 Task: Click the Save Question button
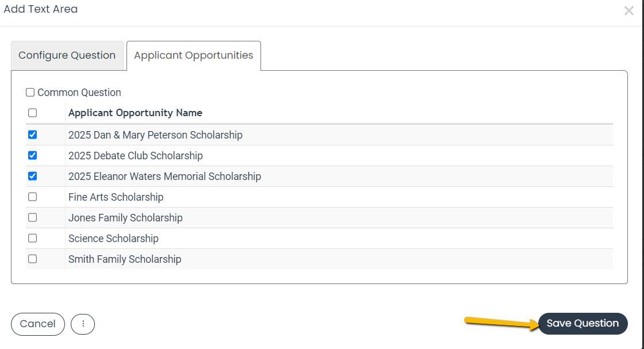point(583,324)
